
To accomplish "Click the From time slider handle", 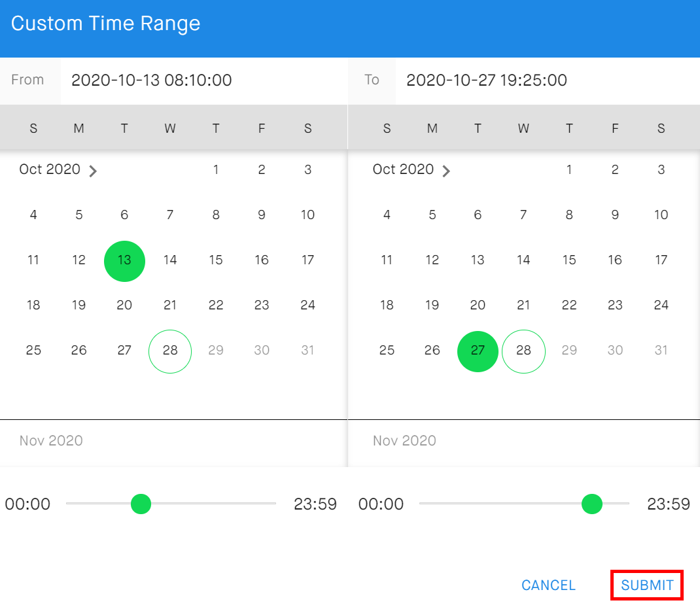I will (141, 504).
